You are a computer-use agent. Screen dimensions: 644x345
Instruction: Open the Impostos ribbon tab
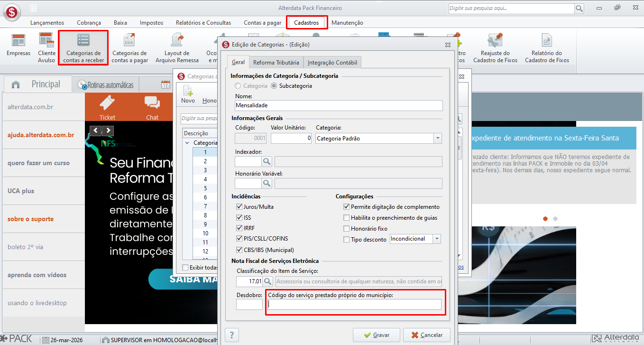click(151, 23)
